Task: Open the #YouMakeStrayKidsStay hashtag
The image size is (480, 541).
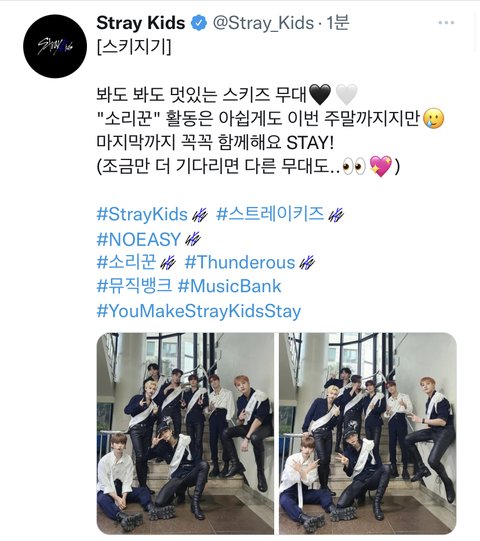Action: pyautogui.click(x=199, y=311)
